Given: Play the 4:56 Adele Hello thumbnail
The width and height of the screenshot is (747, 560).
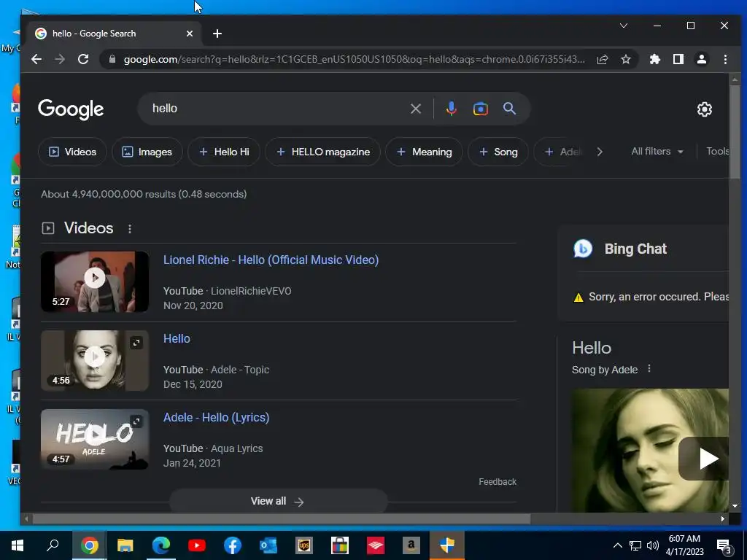Looking at the screenshot, I should point(95,360).
